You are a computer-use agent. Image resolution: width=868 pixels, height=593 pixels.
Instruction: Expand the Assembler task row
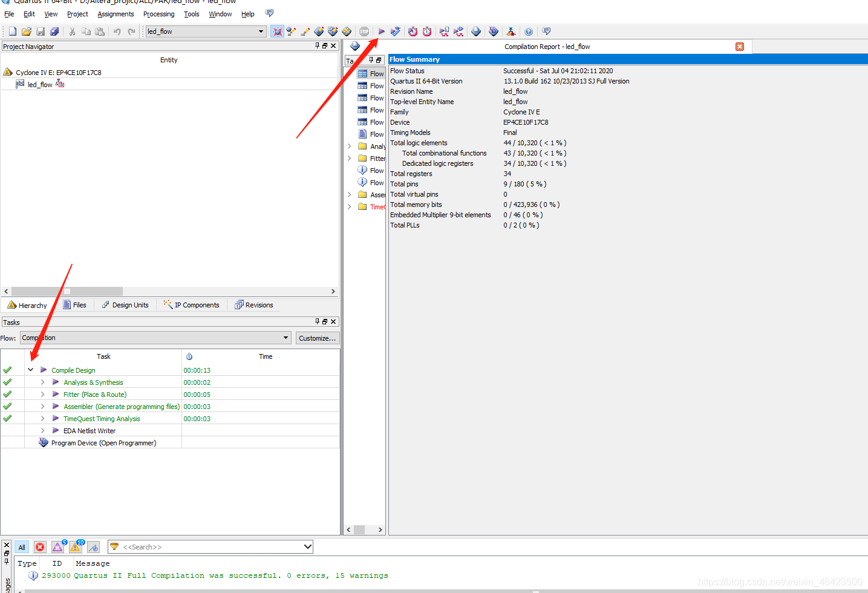pyautogui.click(x=42, y=406)
